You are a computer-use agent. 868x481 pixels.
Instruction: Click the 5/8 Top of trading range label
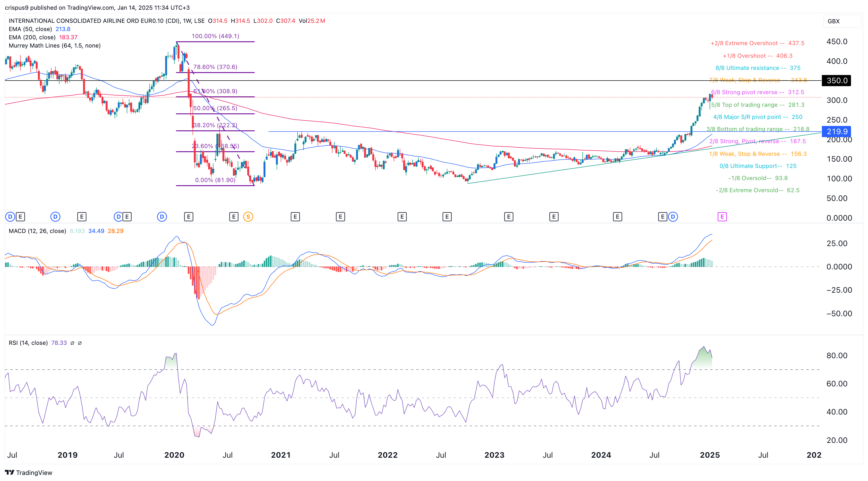(757, 105)
